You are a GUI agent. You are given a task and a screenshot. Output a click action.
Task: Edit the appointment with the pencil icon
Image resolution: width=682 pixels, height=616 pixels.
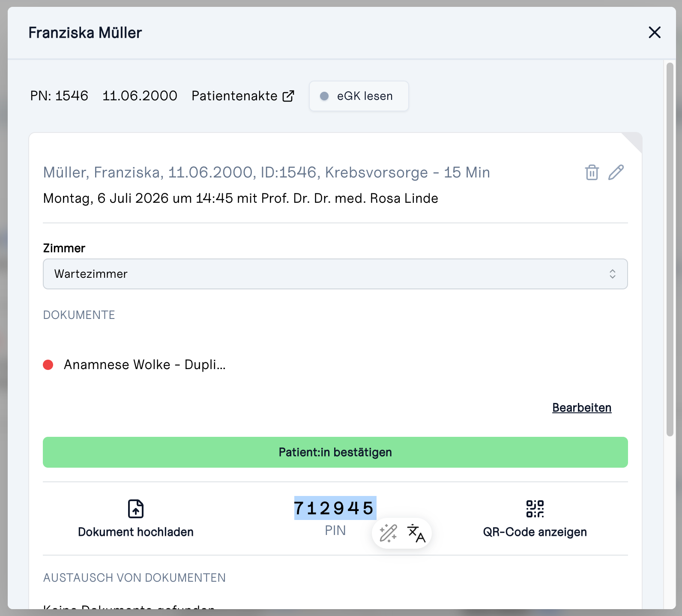tap(616, 172)
